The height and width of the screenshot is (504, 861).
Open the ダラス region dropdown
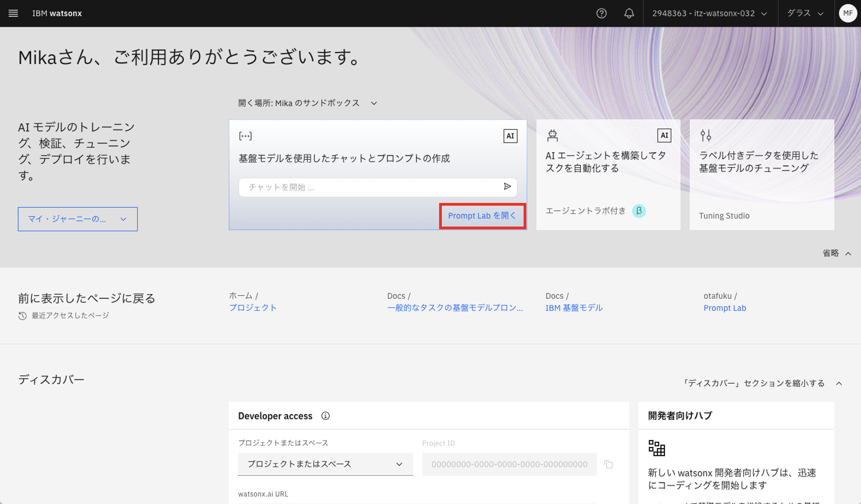click(x=805, y=13)
